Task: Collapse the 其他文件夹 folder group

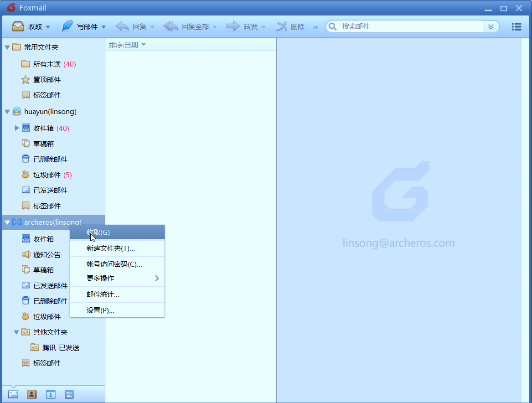Action: coord(16,332)
